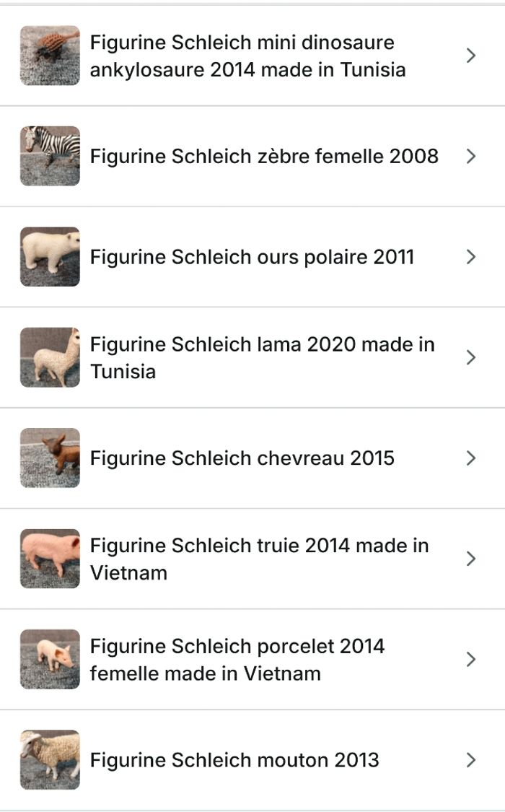This screenshot has height=812, width=505.
Task: Expand the ankylosaure listing via its chevron
Action: pyautogui.click(x=471, y=56)
